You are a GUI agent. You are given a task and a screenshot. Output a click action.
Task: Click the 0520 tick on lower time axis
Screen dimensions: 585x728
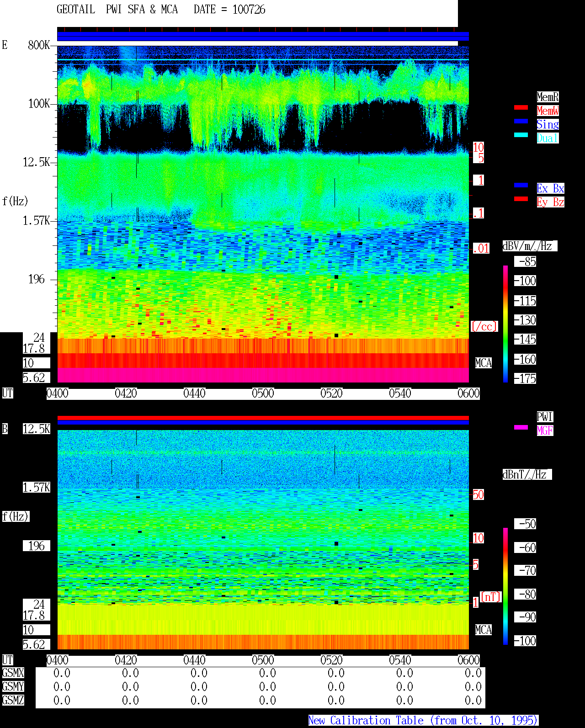[331, 660]
